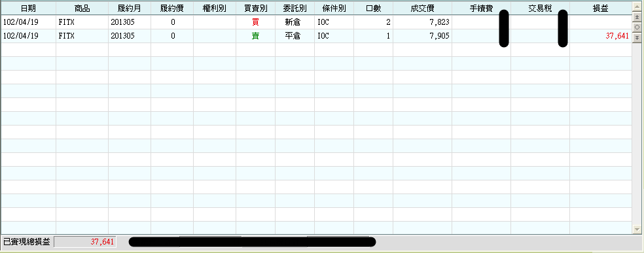Click the scroll down arrow below the circle button
Image resolution: width=644 pixels, height=253 pixels.
pyautogui.click(x=637, y=37)
